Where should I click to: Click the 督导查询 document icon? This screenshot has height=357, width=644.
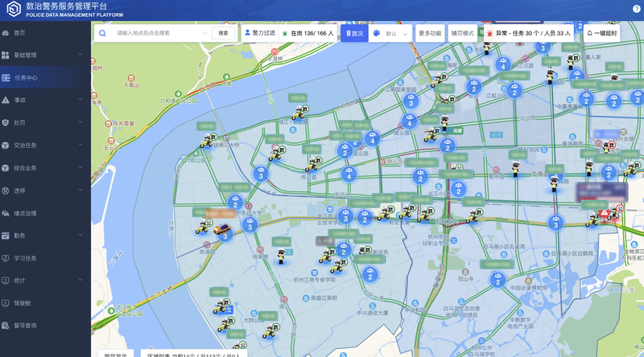[6, 326]
